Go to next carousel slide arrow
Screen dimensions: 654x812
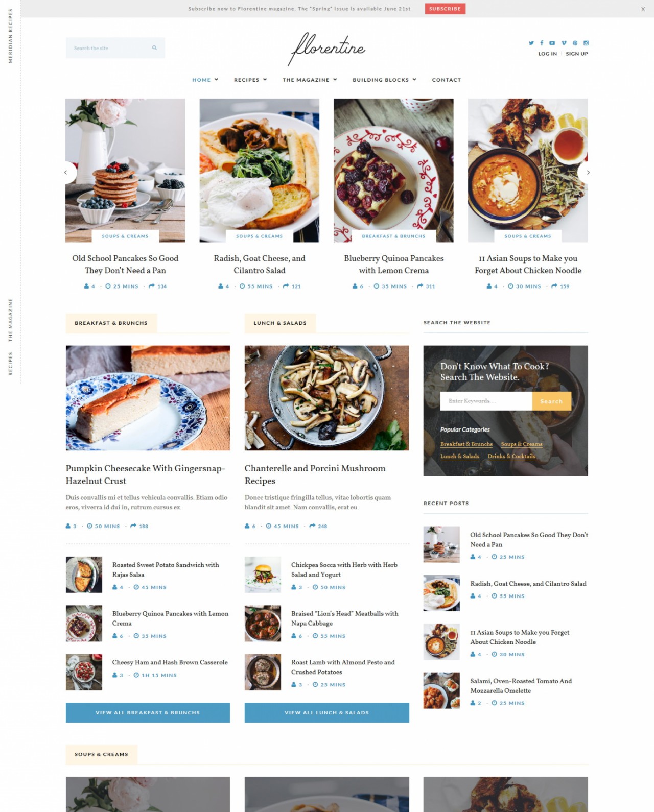tap(588, 173)
